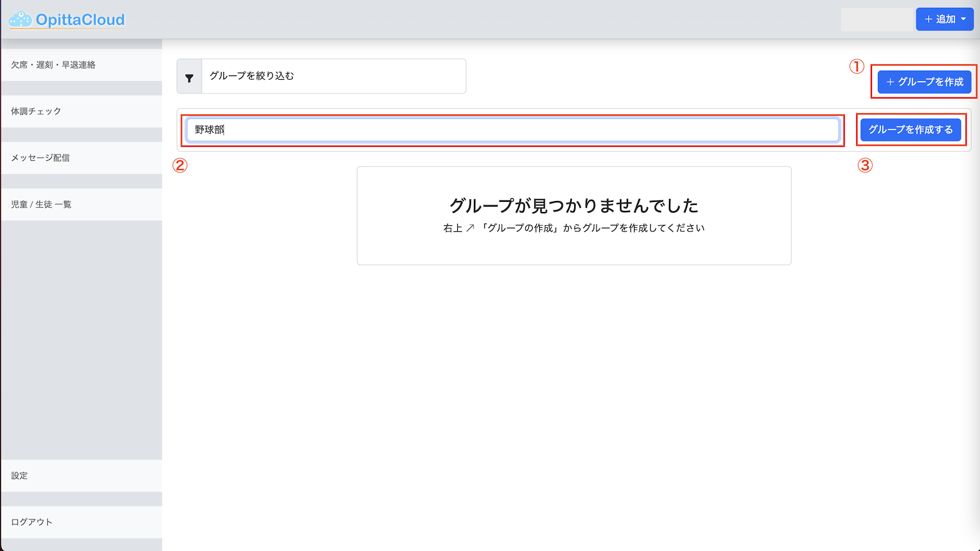Click the gray user field beside 追加
980x551 pixels.
877,19
